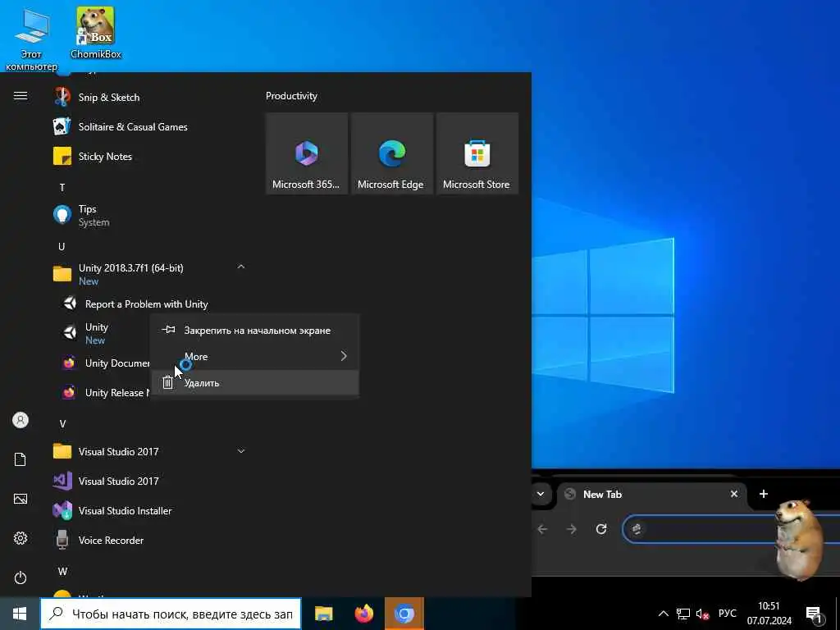Open the clock showing 10:51

[769, 614]
